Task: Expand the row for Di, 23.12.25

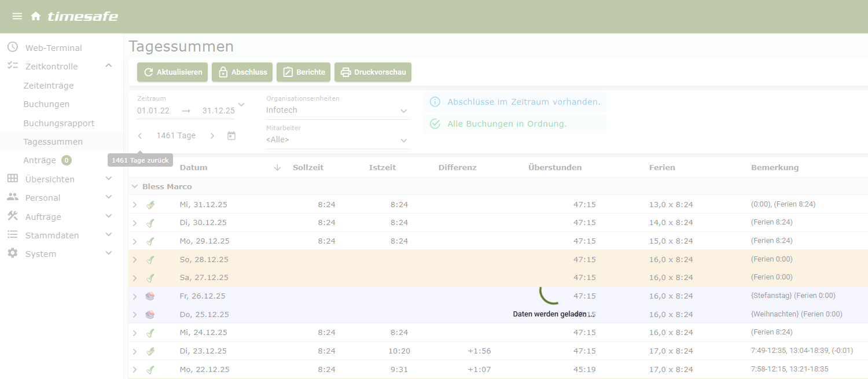Action: point(135,351)
